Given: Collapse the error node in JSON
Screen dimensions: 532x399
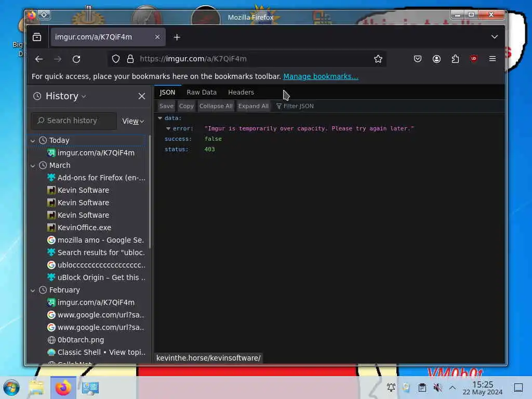Looking at the screenshot, I should tap(168, 129).
